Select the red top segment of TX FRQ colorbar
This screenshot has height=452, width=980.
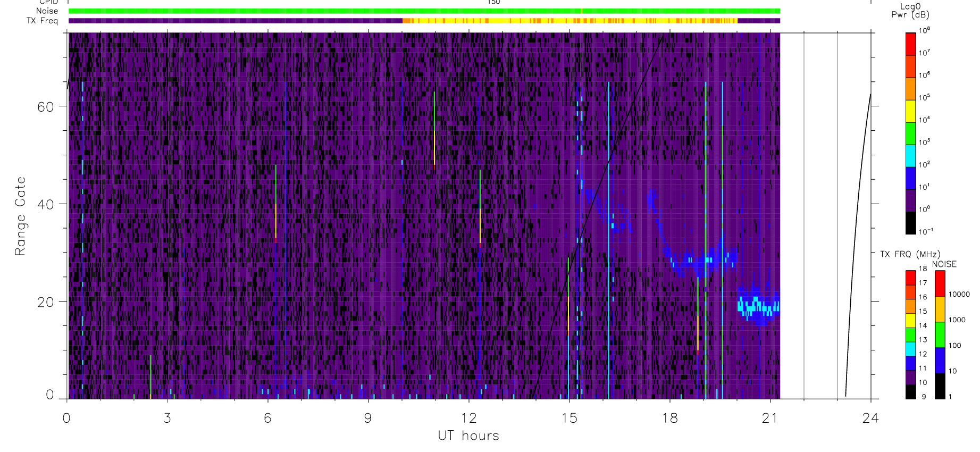click(x=910, y=278)
